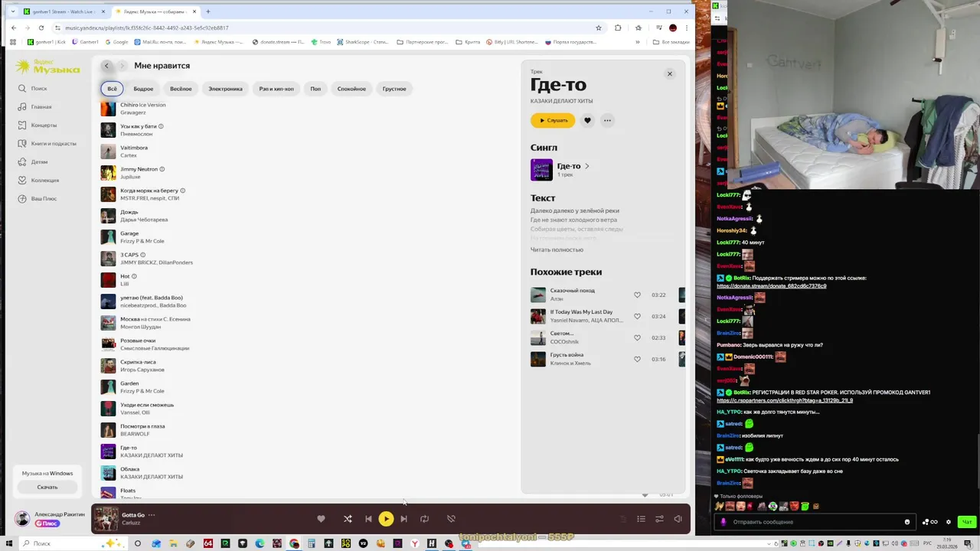
Task: Toggle repeat in the player bar
Action: point(424,519)
